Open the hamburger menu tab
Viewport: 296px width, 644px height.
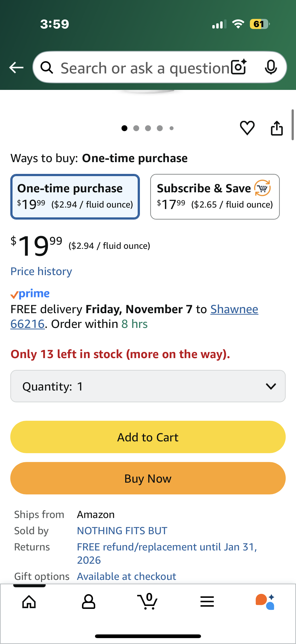point(207,602)
